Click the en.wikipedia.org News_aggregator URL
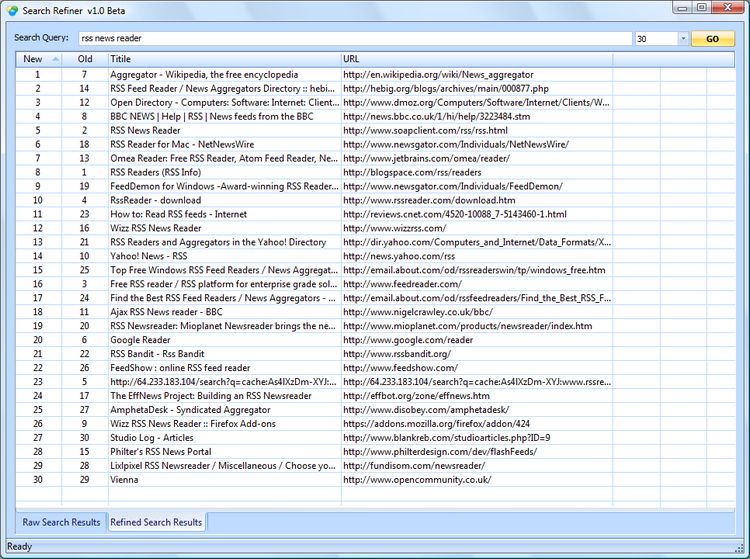750x559 pixels. 438,75
